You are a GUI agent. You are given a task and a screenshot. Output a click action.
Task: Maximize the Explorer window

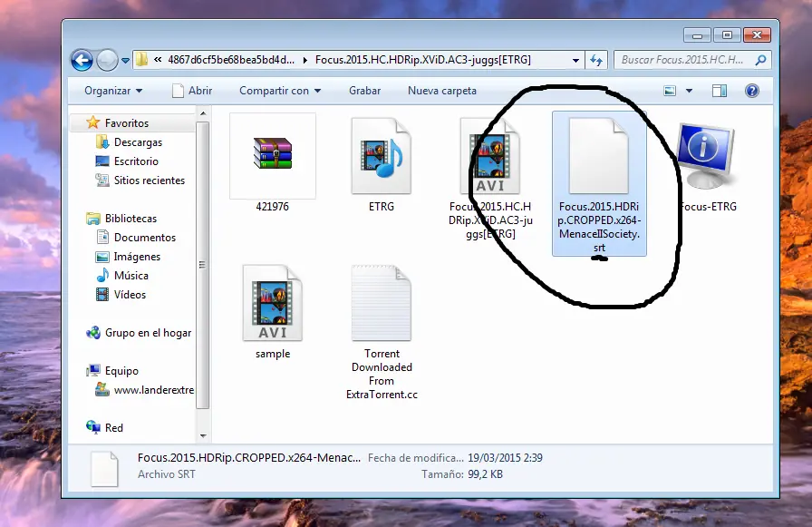pos(727,35)
